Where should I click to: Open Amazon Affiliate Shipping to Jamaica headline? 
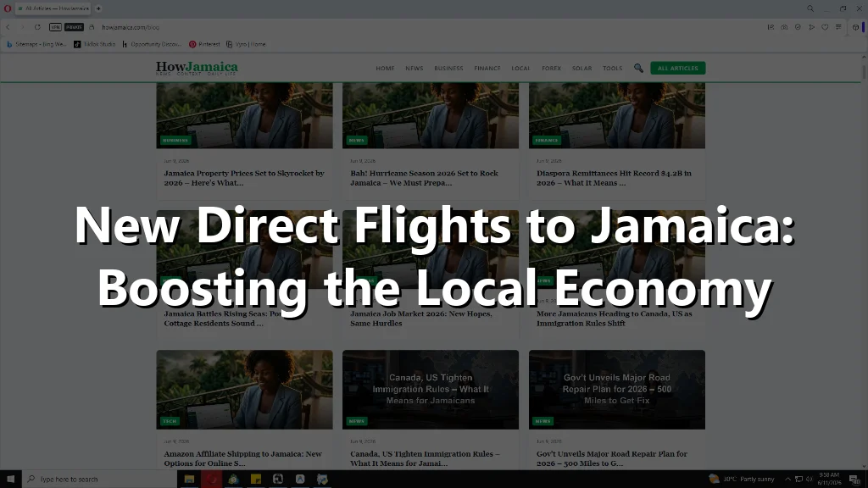click(242, 458)
